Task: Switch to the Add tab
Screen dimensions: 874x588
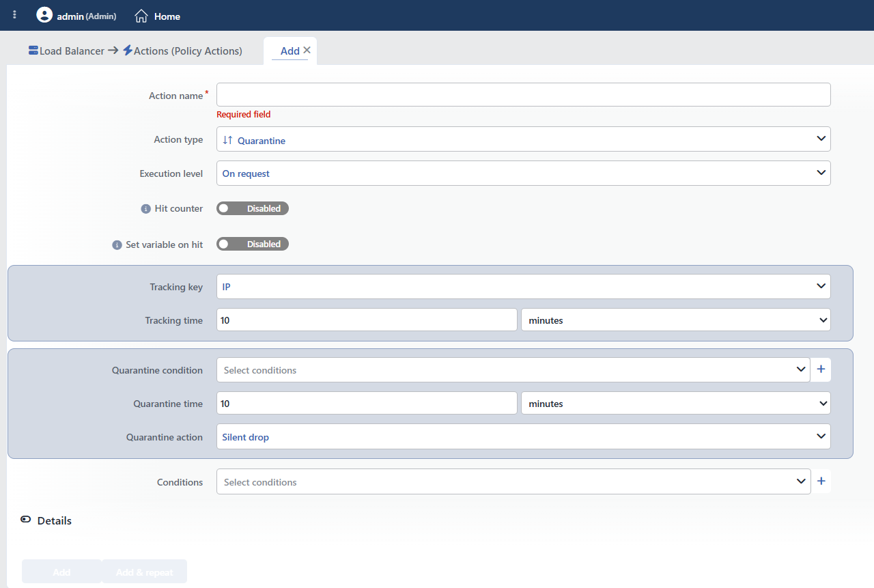Action: point(290,51)
